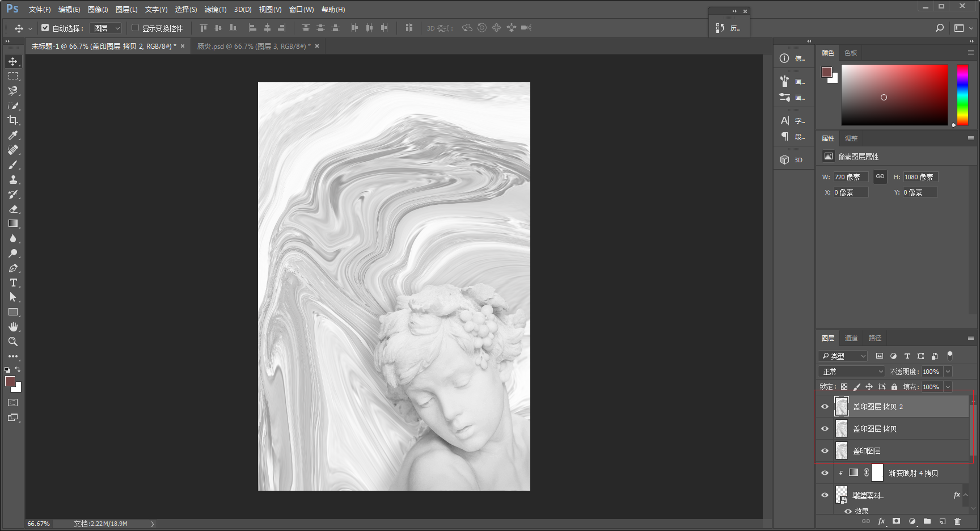980x531 pixels.
Task: Hide the 盖印图层 拷贝 2 layer
Action: click(825, 407)
